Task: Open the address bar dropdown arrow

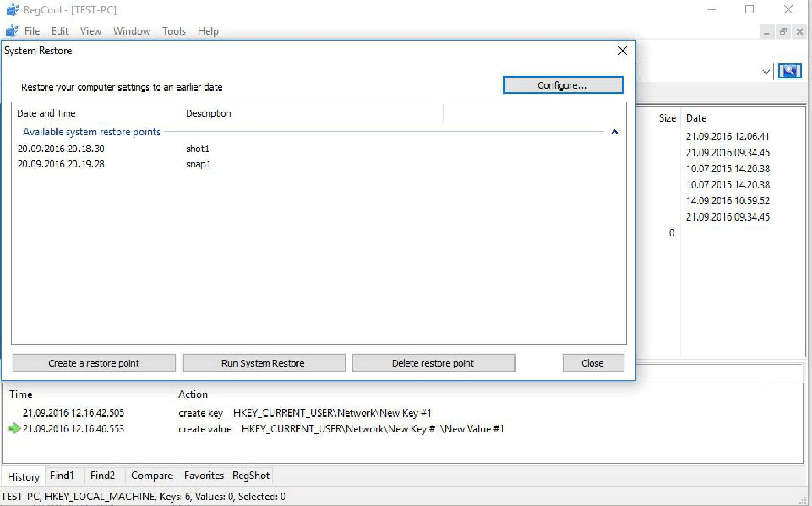Action: coord(766,72)
